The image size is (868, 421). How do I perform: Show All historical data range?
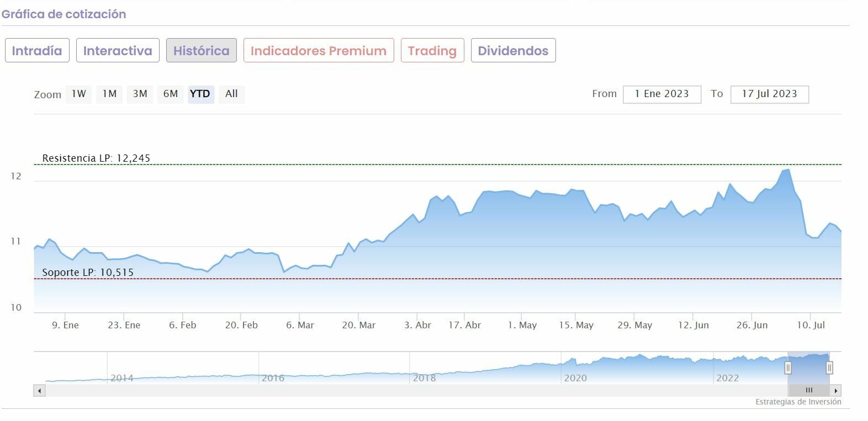click(x=231, y=94)
